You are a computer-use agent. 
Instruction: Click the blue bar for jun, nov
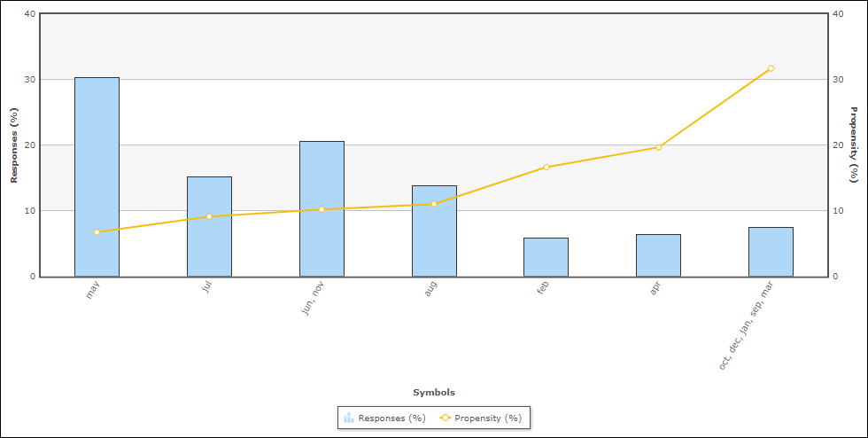322,208
